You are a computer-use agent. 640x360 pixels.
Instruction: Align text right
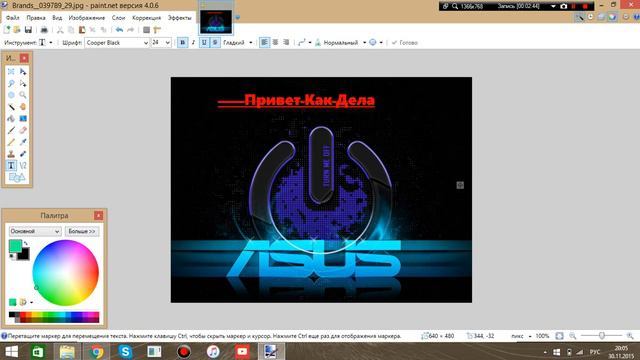[286, 42]
